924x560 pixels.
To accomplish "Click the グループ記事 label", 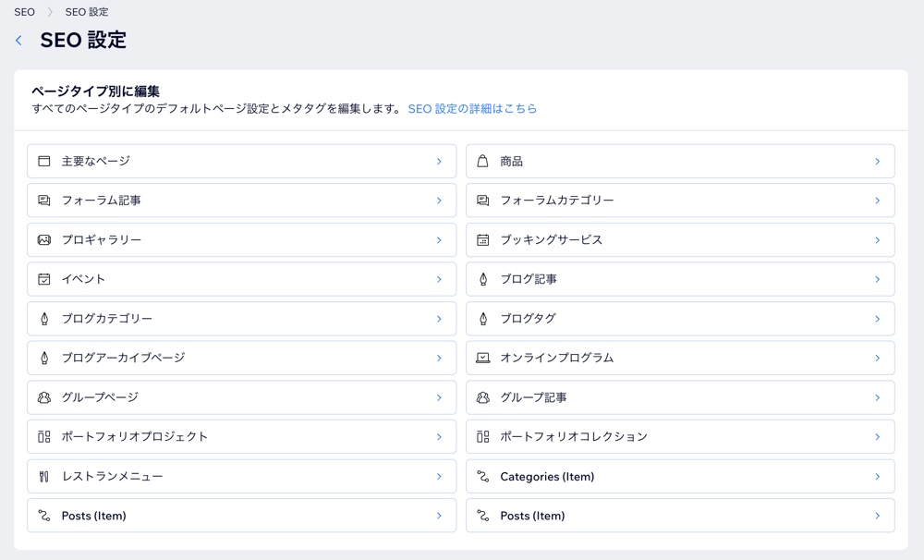I will coord(533,397).
